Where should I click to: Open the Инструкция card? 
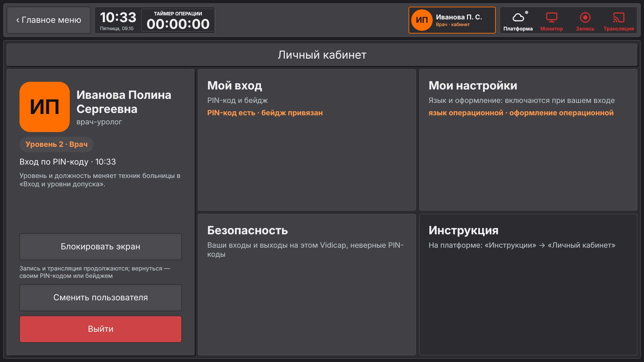pyautogui.click(x=528, y=285)
